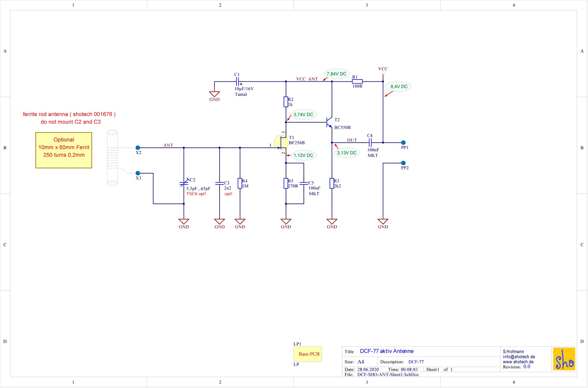The image size is (588, 388).
Task: Click the yellow Optional ferrite note box
Action: point(64,150)
